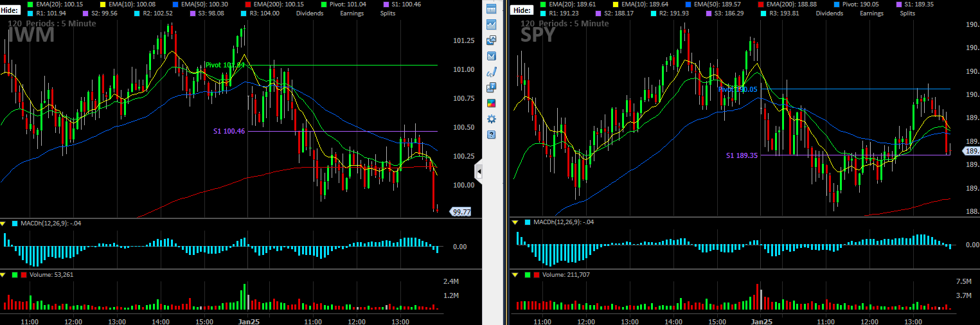Click the Jan25 date marker on SPY time axis
Image resolution: width=980 pixels, height=325 pixels.
[x=761, y=321]
